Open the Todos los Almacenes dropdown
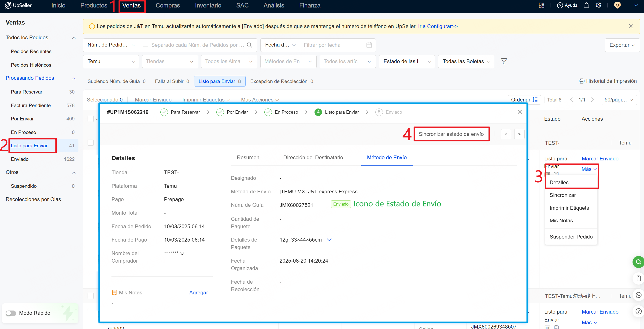Viewport: 644px width, 329px height. click(229, 61)
